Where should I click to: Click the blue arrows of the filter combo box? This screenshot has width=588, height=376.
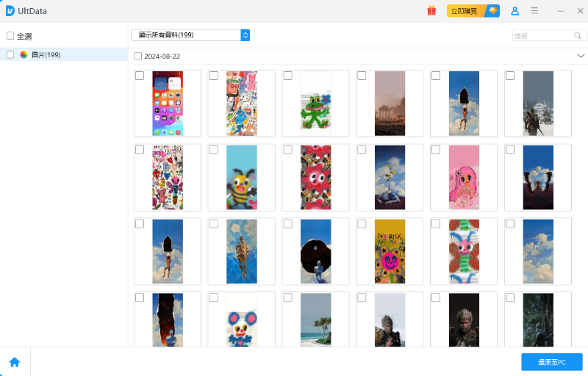245,35
